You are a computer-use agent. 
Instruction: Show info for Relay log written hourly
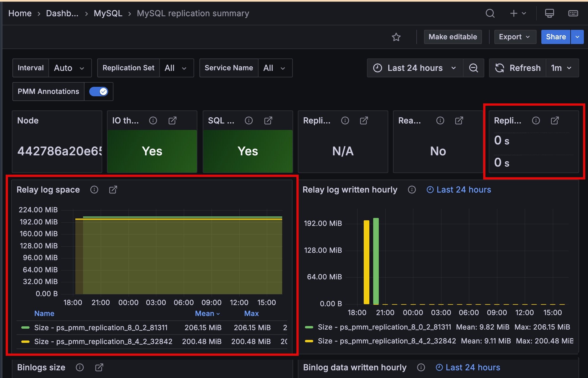[412, 190]
